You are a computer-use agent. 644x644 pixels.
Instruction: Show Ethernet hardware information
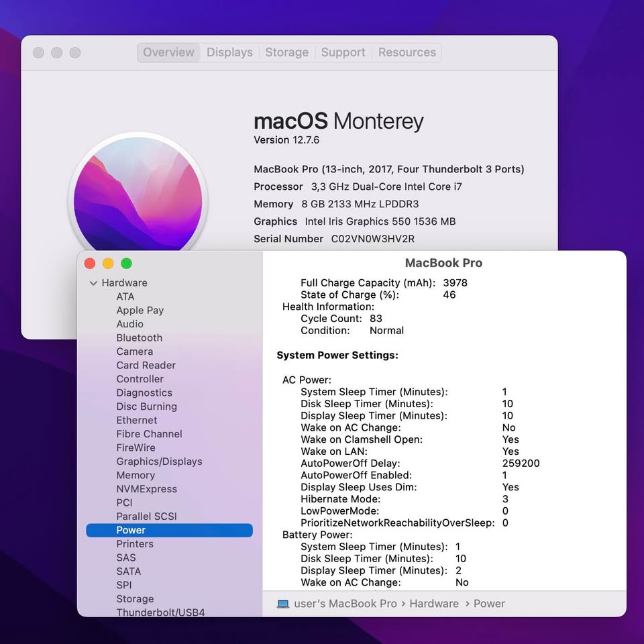[x=137, y=420]
